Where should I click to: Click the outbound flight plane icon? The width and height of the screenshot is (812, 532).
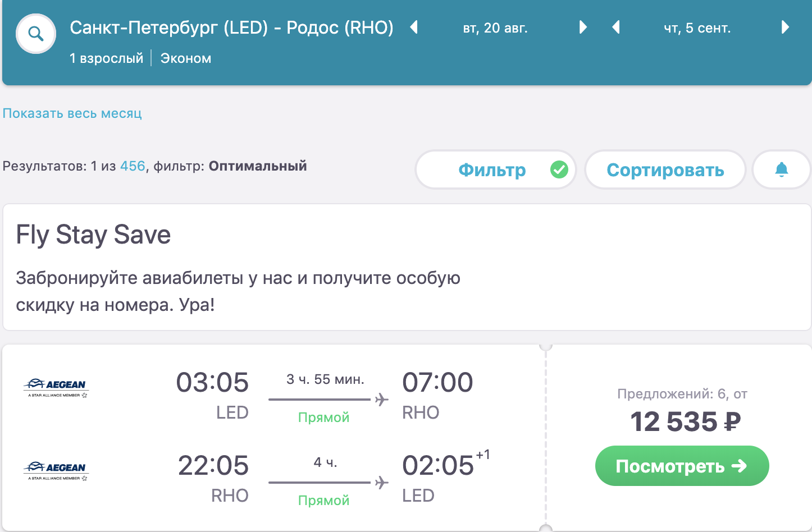pyautogui.click(x=382, y=400)
